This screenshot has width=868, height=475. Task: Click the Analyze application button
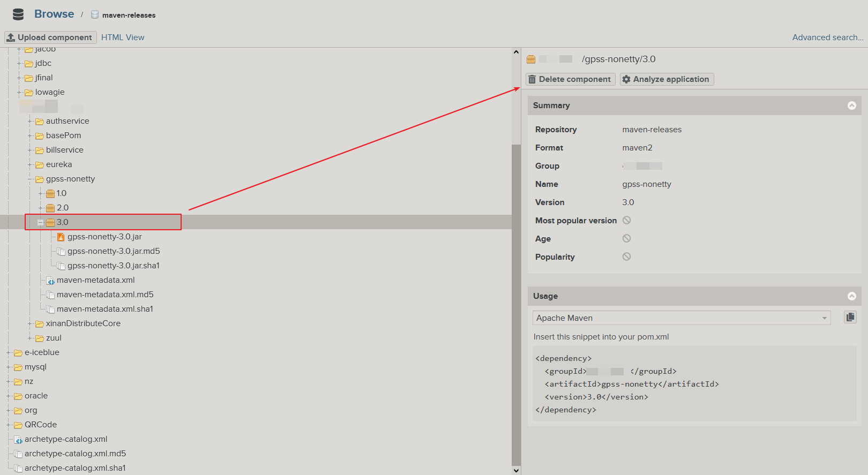click(667, 79)
